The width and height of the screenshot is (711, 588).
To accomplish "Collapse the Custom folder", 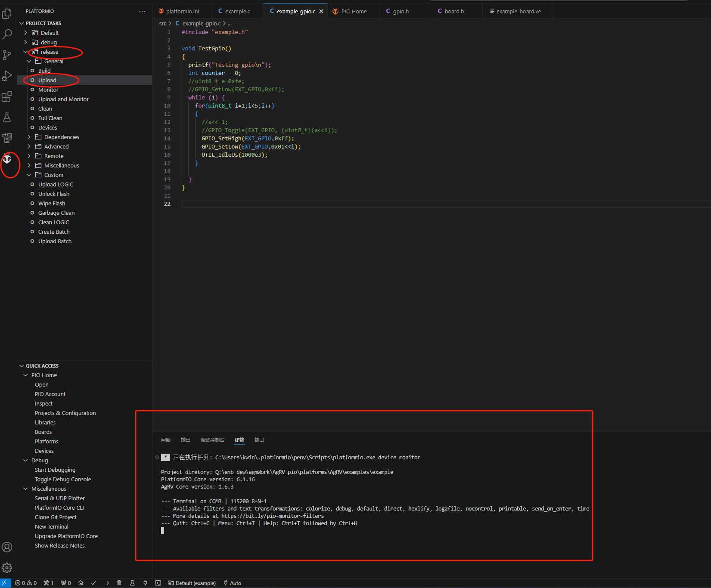I will 29,175.
